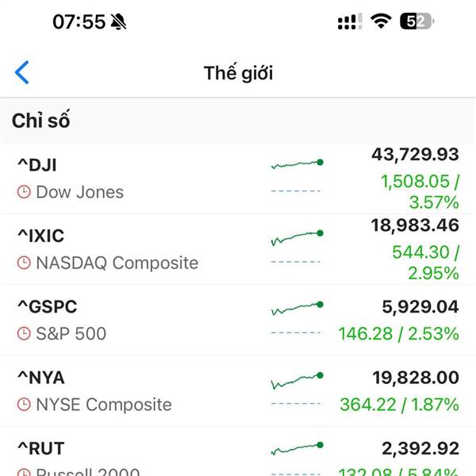Tap the clock icon beside Dow Jones
Image resolution: width=476 pixels, height=476 pixels.
tap(24, 192)
